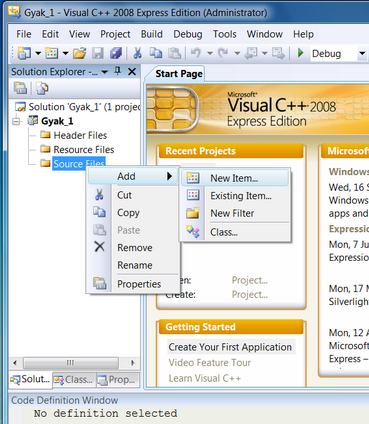
Task: Click the Open Project... link
Action: tap(249, 280)
